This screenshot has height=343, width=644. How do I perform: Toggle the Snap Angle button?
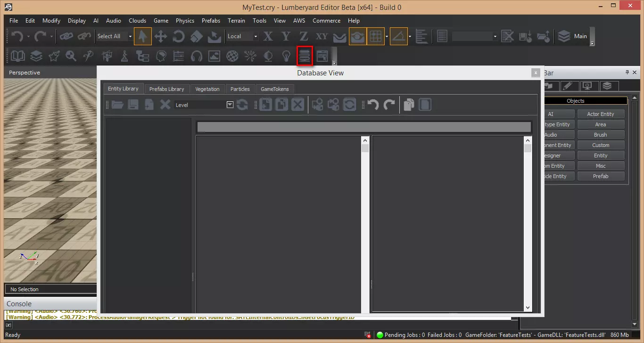(398, 36)
